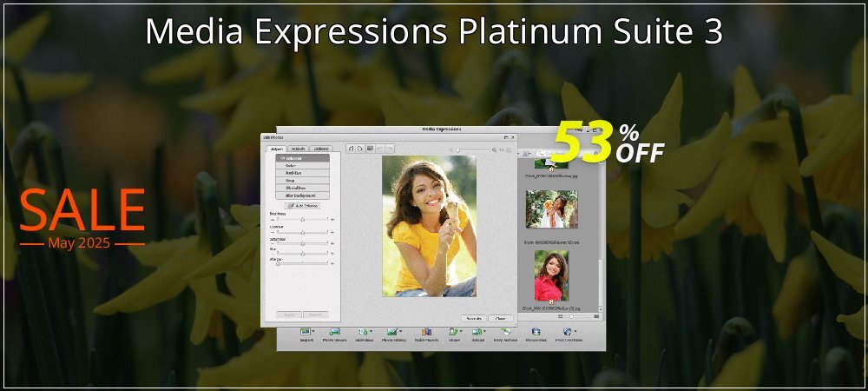Switch to the Adjust tab

pos(277,149)
